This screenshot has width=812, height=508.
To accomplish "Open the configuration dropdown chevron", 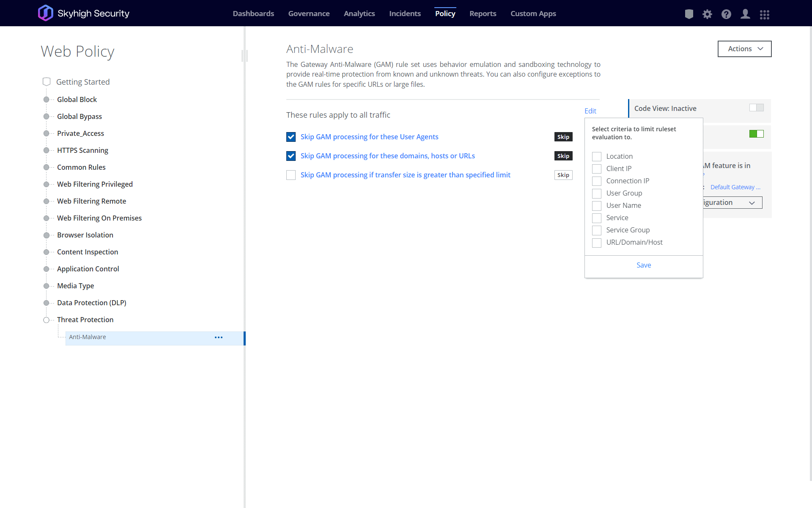I will tap(752, 203).
